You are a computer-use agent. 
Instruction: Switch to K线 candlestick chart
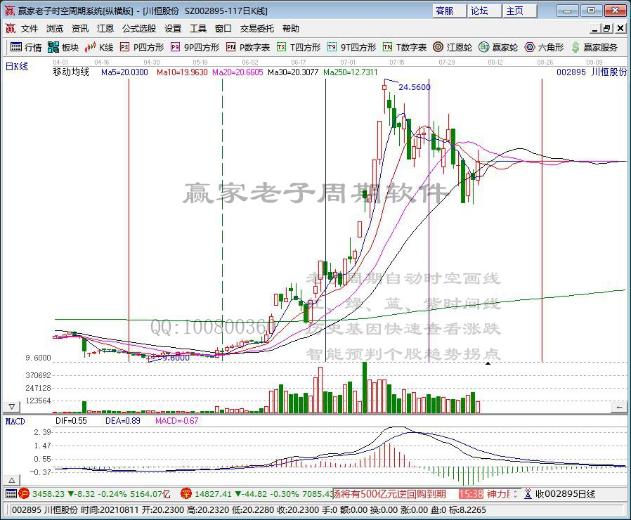tap(99, 47)
